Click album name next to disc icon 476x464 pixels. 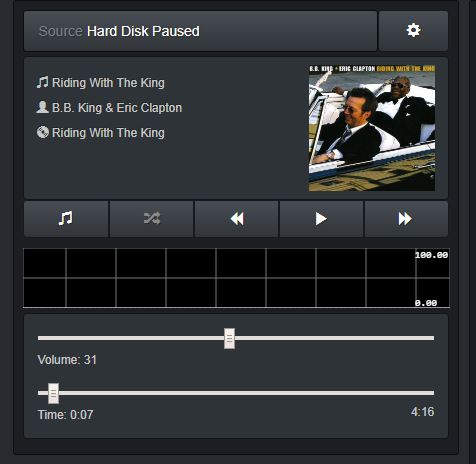tap(108, 133)
